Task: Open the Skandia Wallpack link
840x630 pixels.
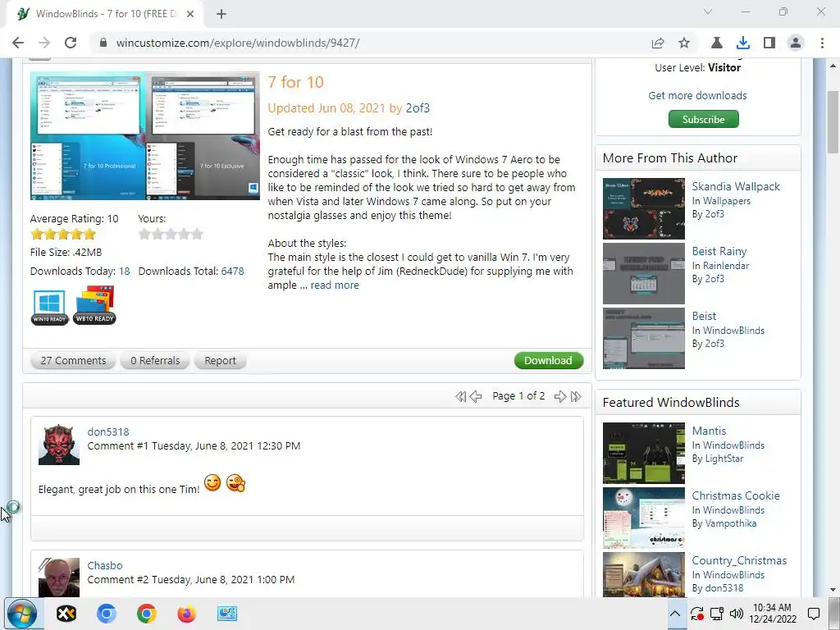Action: pyautogui.click(x=736, y=186)
